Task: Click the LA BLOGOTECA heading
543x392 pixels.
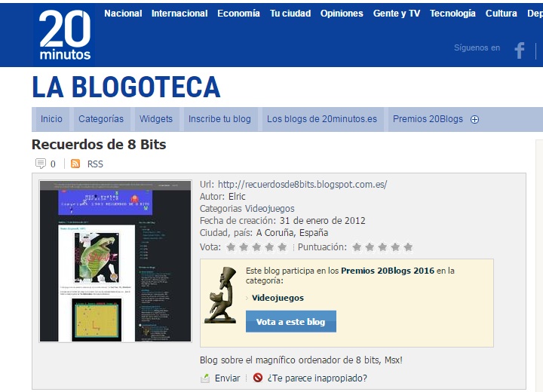Action: click(x=126, y=87)
